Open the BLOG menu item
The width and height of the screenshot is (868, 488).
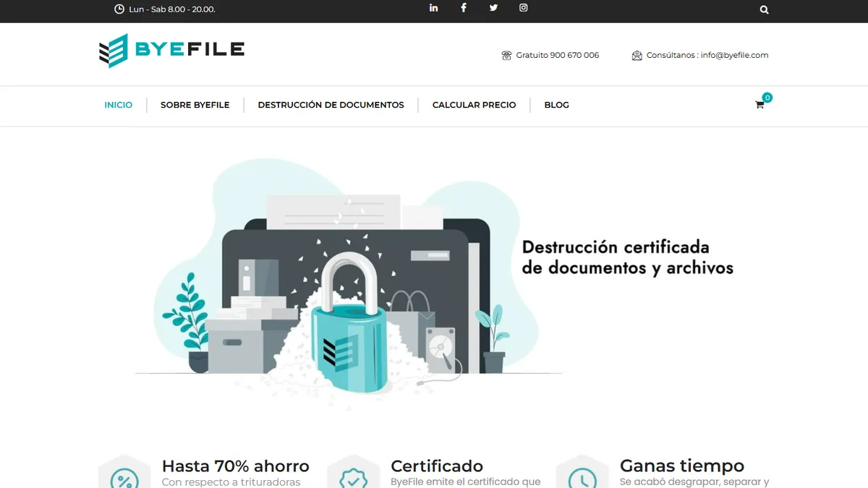(x=557, y=105)
